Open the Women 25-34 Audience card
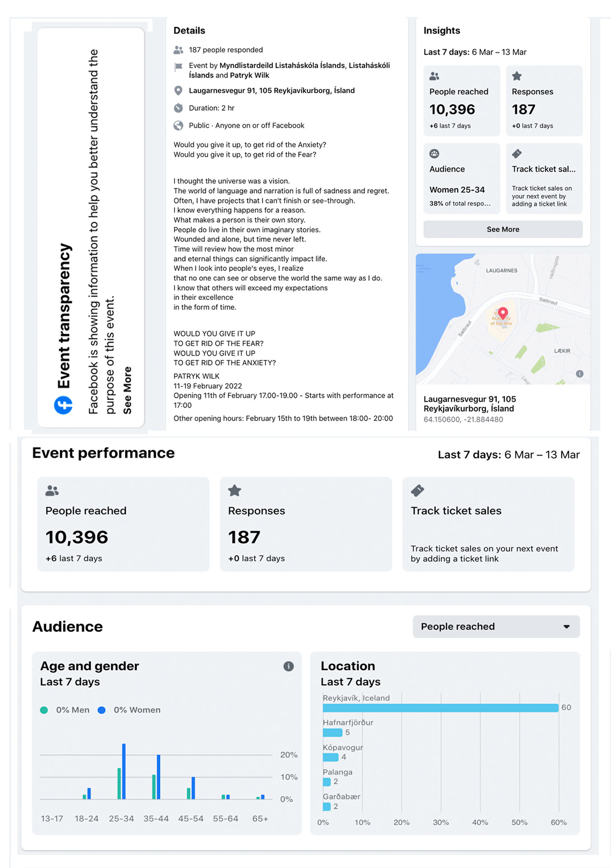Image resolution: width=611 pixels, height=868 pixels. point(461,179)
